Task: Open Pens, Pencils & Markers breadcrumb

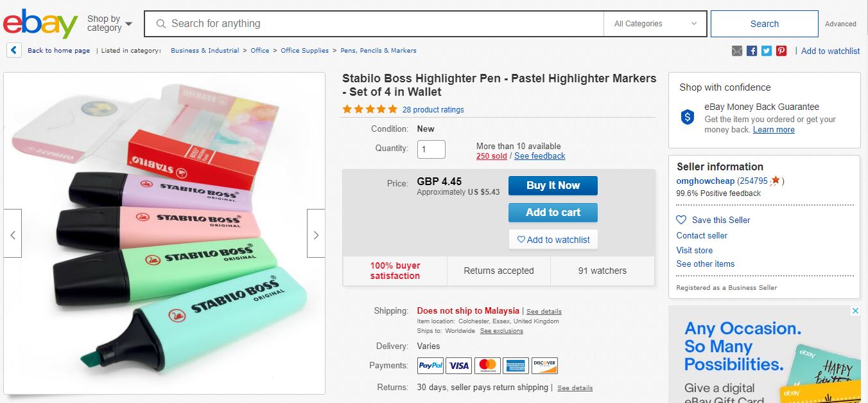Action: click(x=378, y=51)
